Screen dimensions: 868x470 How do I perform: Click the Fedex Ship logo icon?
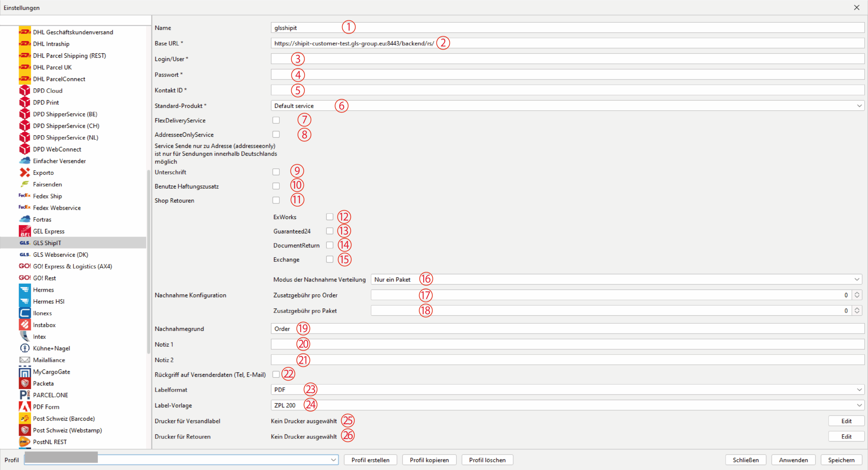(x=25, y=196)
